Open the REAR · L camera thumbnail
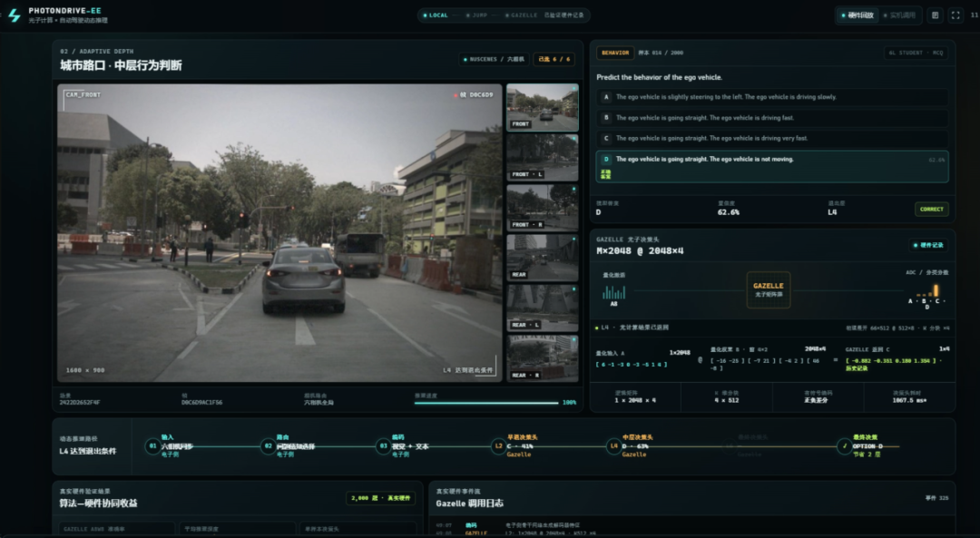The height and width of the screenshot is (538, 980). pyautogui.click(x=542, y=308)
